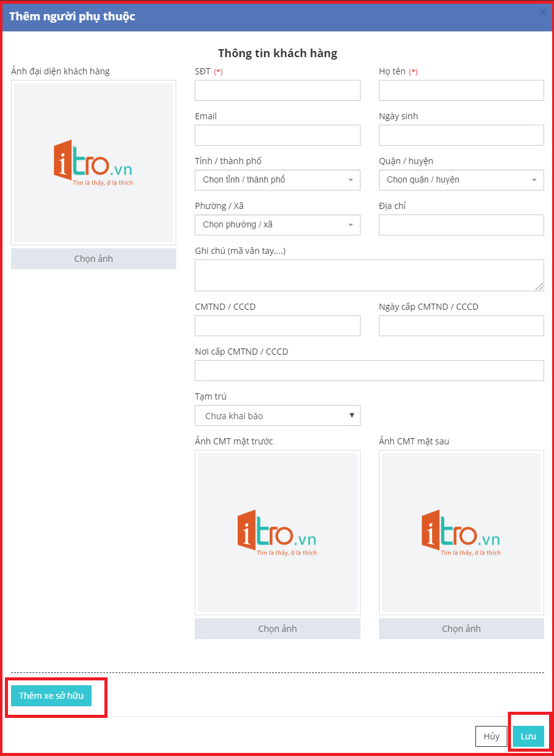This screenshot has height=756, width=554.
Task: Click into the Họ tên field
Action: [x=461, y=90]
